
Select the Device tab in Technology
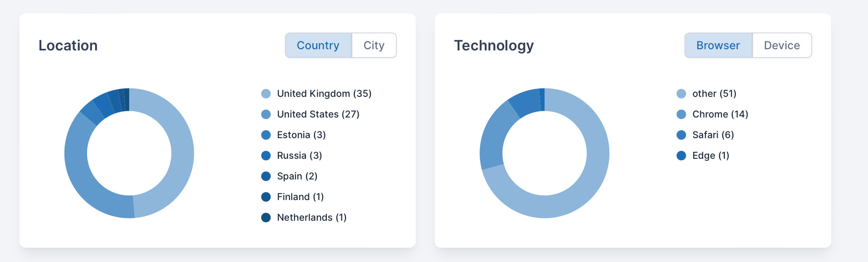pos(782,45)
